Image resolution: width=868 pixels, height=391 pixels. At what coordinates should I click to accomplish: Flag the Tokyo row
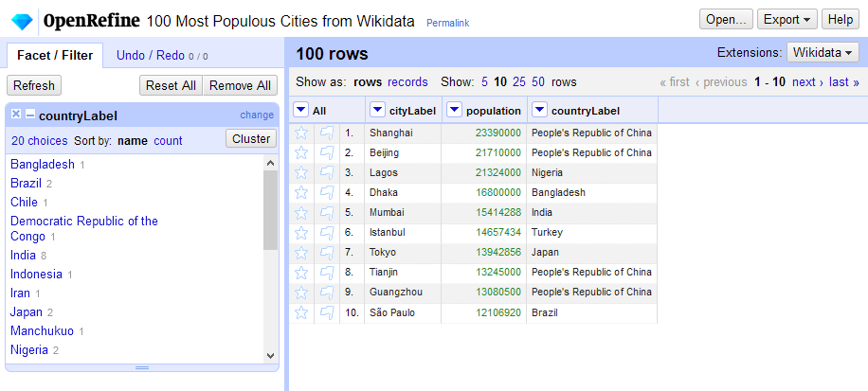[x=327, y=253]
